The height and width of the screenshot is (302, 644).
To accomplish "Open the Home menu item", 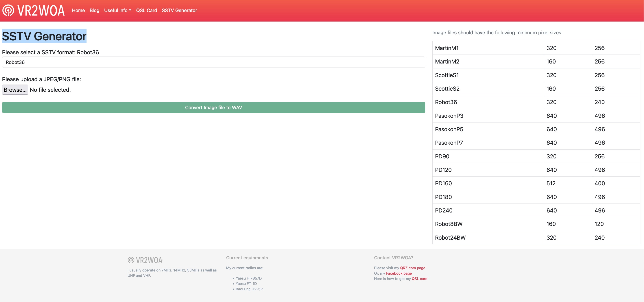I will tap(78, 11).
